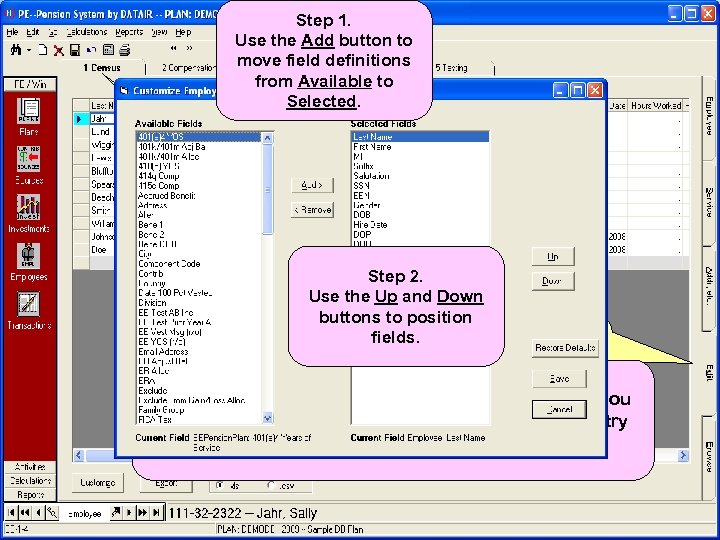Click the Add > button
The height and width of the screenshot is (540, 720).
[x=312, y=185]
